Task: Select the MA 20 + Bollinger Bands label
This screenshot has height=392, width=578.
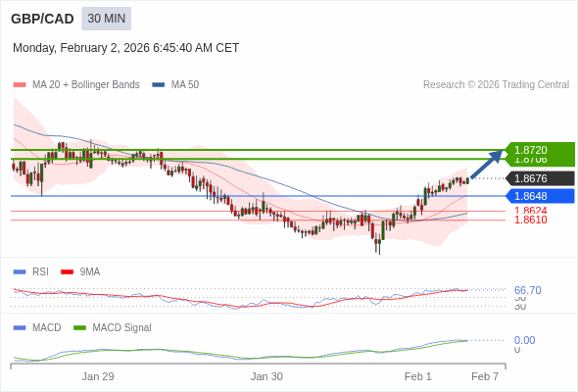Action: tap(86, 85)
